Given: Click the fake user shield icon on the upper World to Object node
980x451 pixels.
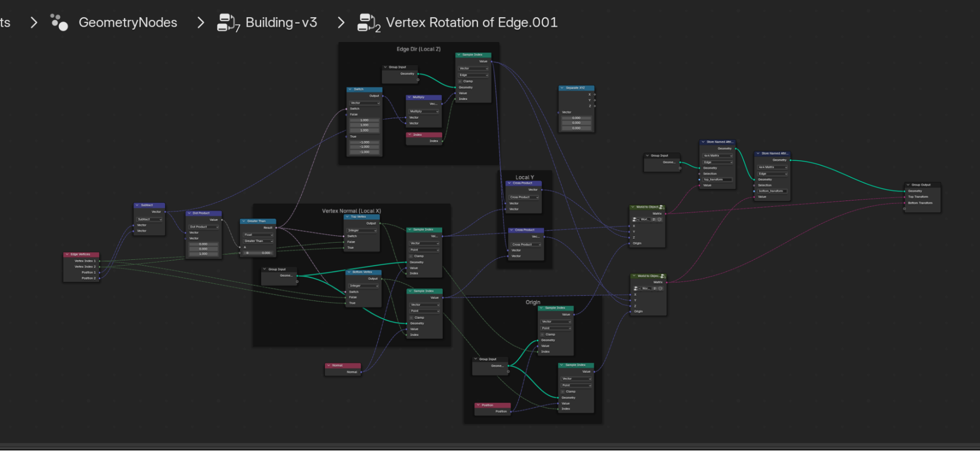Looking at the screenshot, I should [659, 220].
